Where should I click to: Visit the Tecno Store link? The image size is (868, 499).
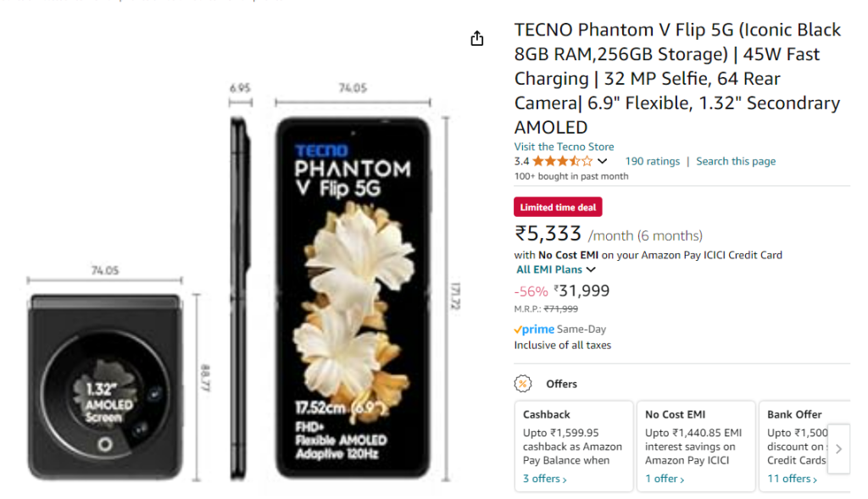click(564, 147)
